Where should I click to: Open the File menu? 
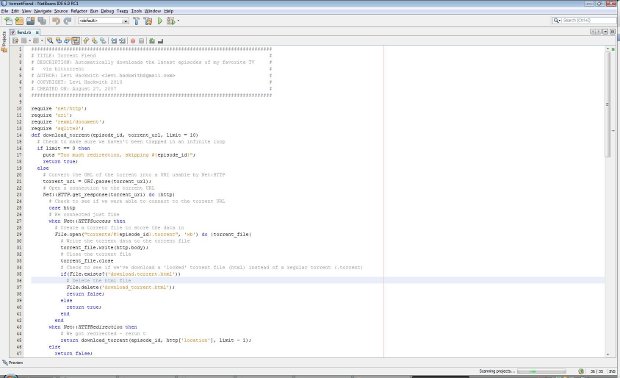tap(4, 11)
